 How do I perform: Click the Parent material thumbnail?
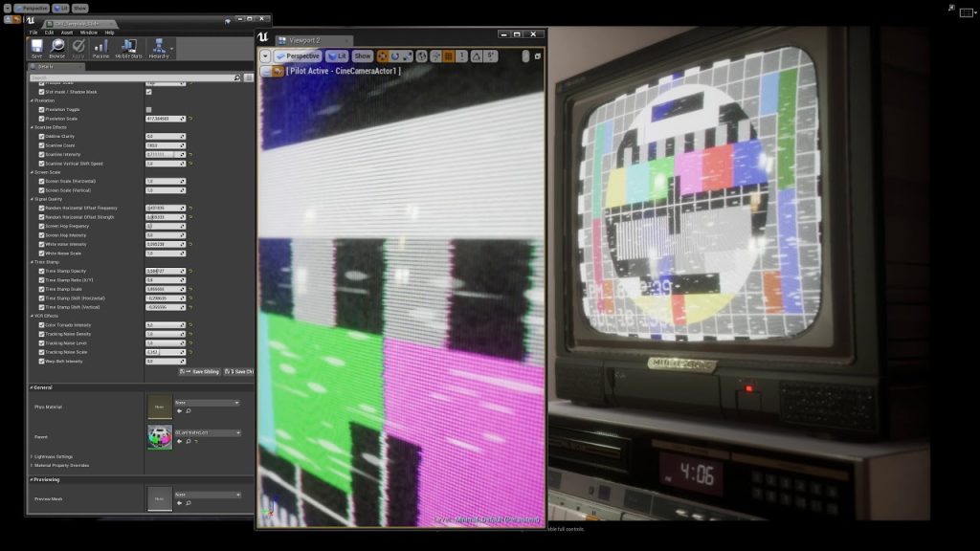(x=160, y=436)
